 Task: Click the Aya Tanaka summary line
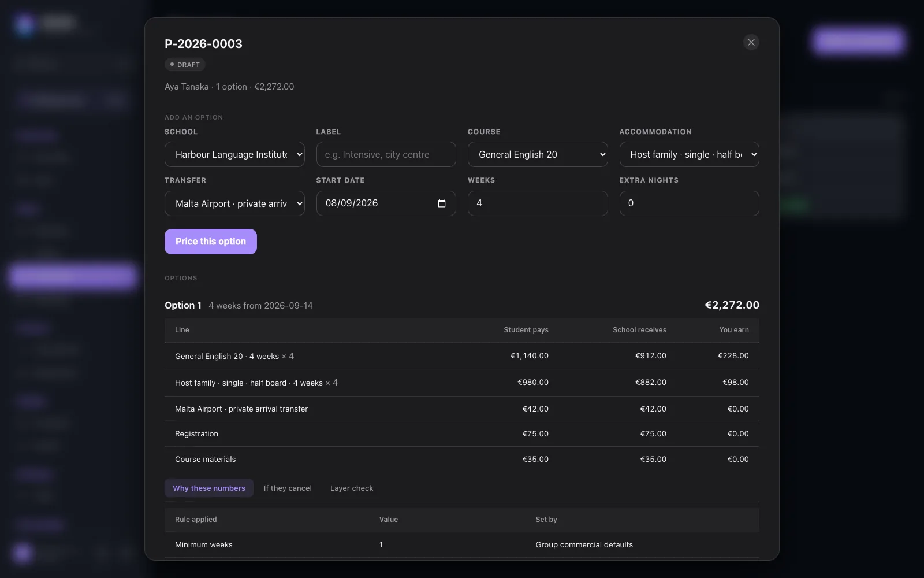[229, 87]
